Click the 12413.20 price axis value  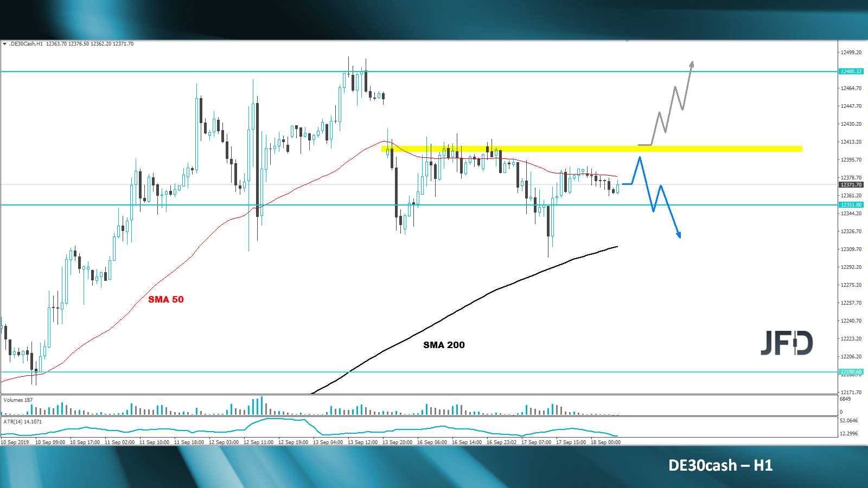click(x=851, y=142)
